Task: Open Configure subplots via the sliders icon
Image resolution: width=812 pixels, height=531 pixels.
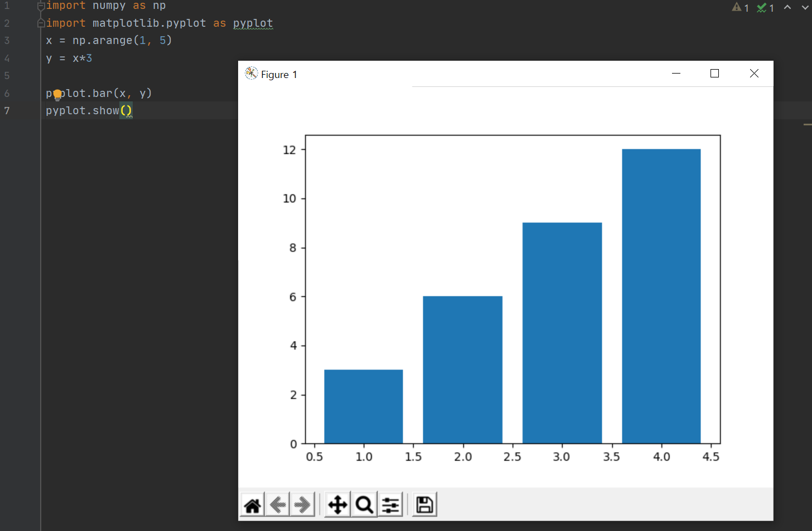Action: pyautogui.click(x=391, y=505)
